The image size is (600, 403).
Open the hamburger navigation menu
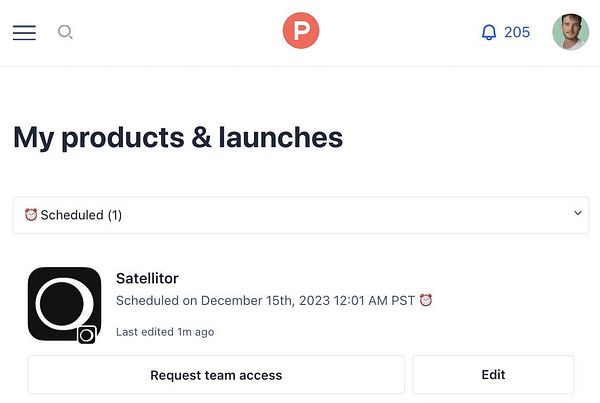tap(24, 32)
